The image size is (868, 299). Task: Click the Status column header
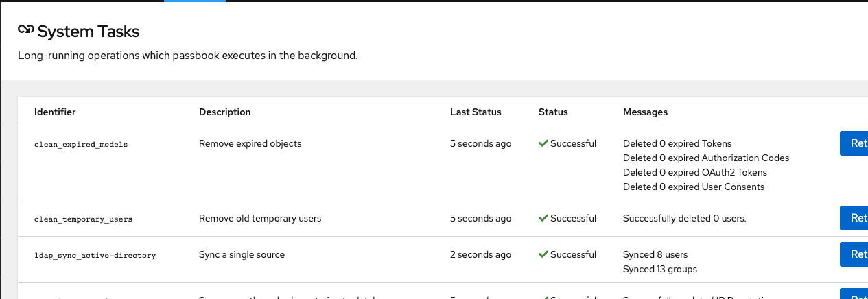[553, 112]
